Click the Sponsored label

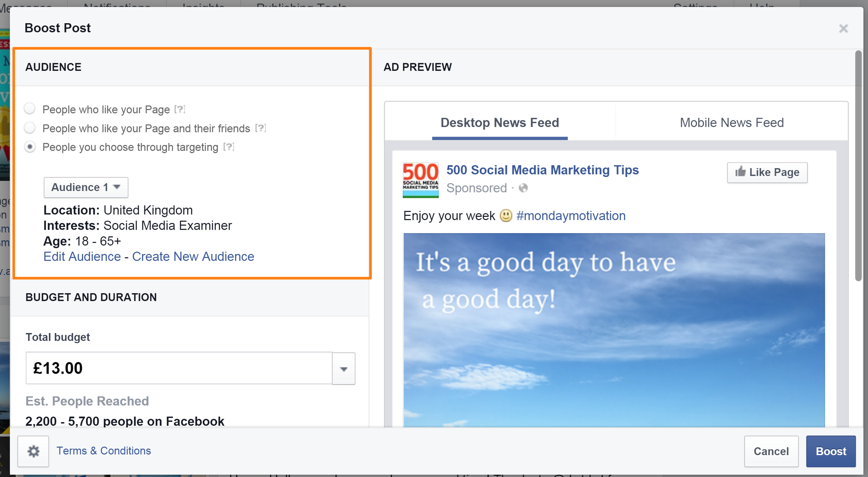tap(476, 188)
